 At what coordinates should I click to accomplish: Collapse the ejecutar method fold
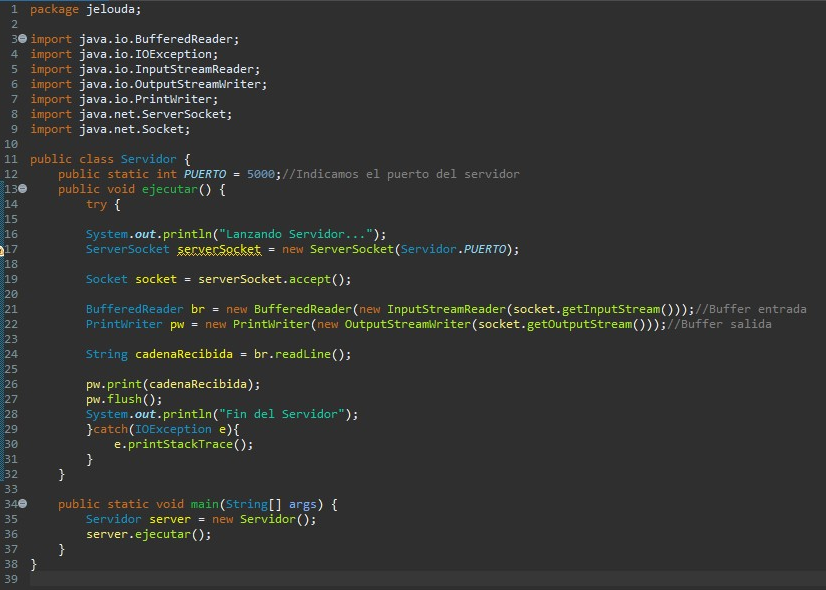23,189
